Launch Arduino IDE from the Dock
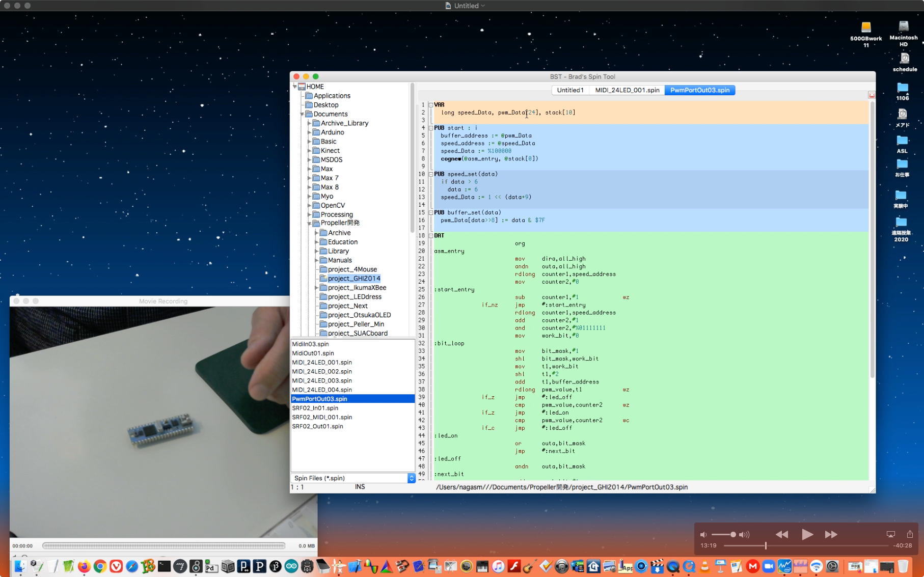 point(291,566)
